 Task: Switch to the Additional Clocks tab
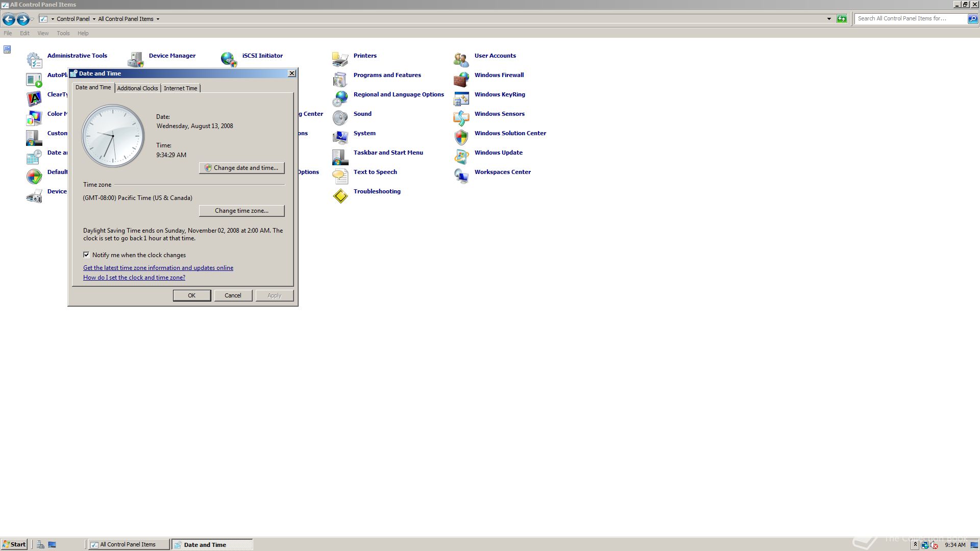point(138,88)
